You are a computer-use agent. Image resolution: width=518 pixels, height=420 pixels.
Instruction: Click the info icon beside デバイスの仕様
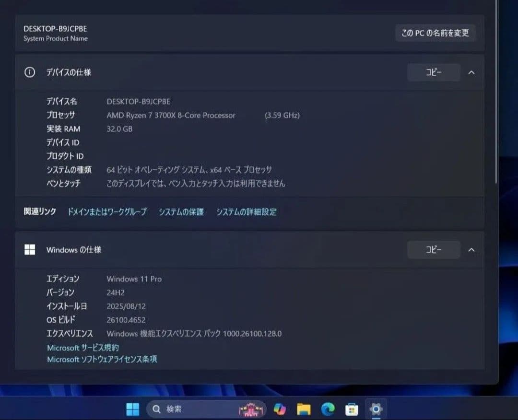click(x=30, y=72)
